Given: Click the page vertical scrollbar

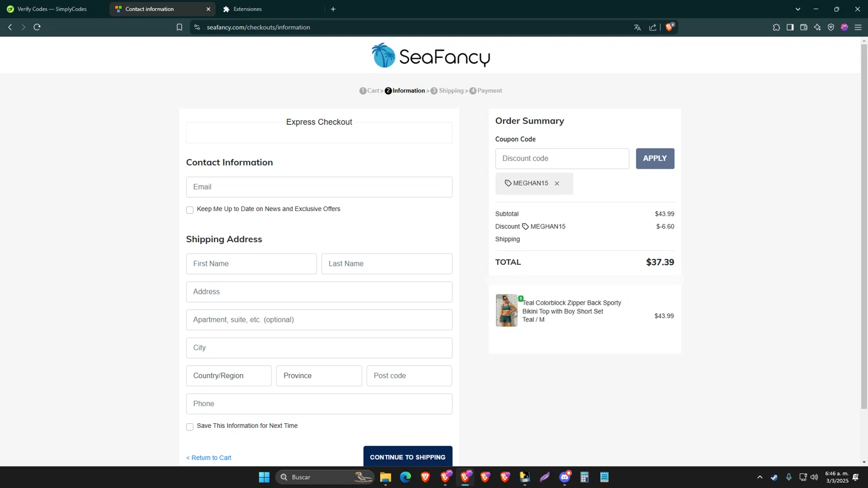Looking at the screenshot, I should 864,225.
